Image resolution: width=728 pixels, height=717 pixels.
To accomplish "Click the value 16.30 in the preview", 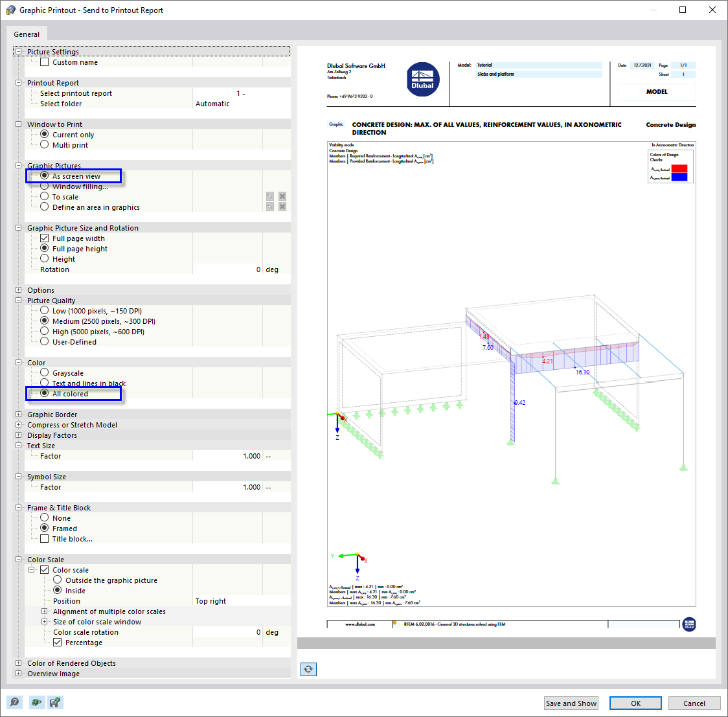I will [x=583, y=372].
